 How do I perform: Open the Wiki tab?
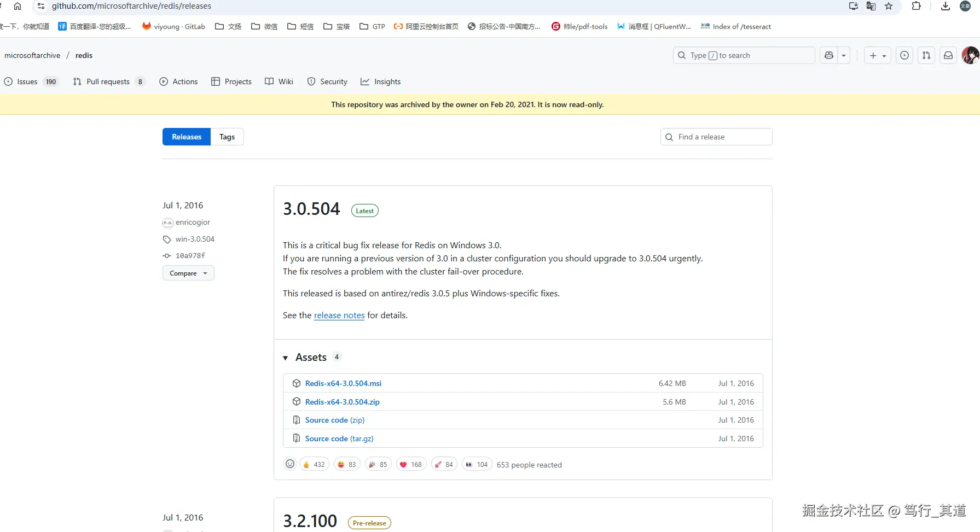pyautogui.click(x=279, y=81)
